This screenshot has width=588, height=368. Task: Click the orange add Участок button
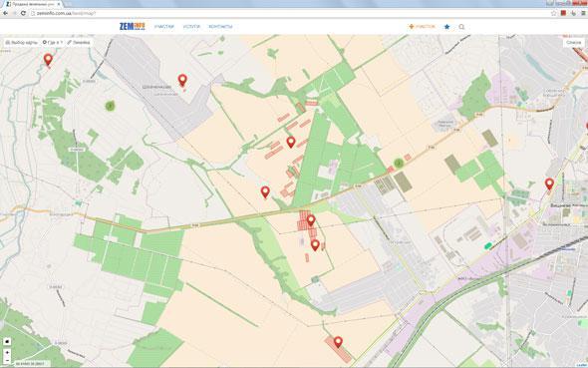point(422,27)
